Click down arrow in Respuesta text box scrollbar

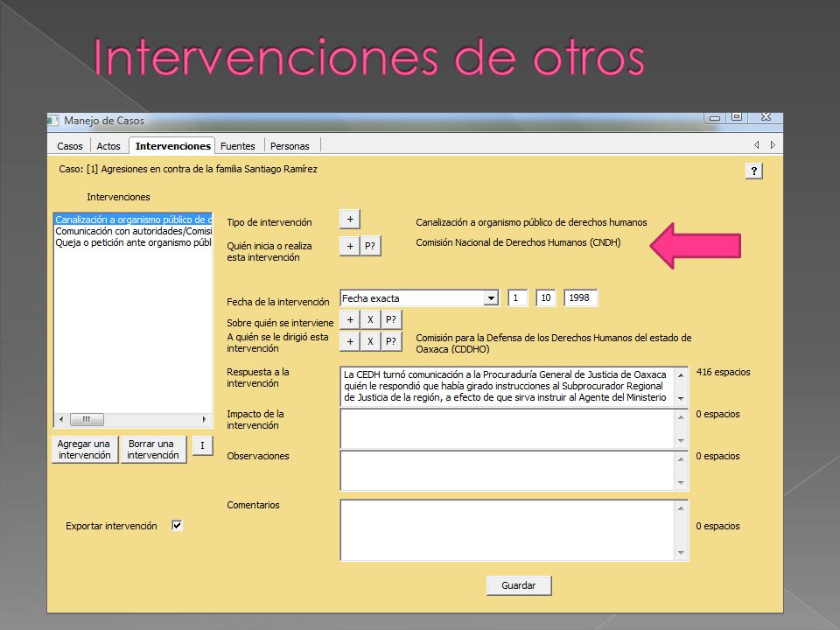681,399
